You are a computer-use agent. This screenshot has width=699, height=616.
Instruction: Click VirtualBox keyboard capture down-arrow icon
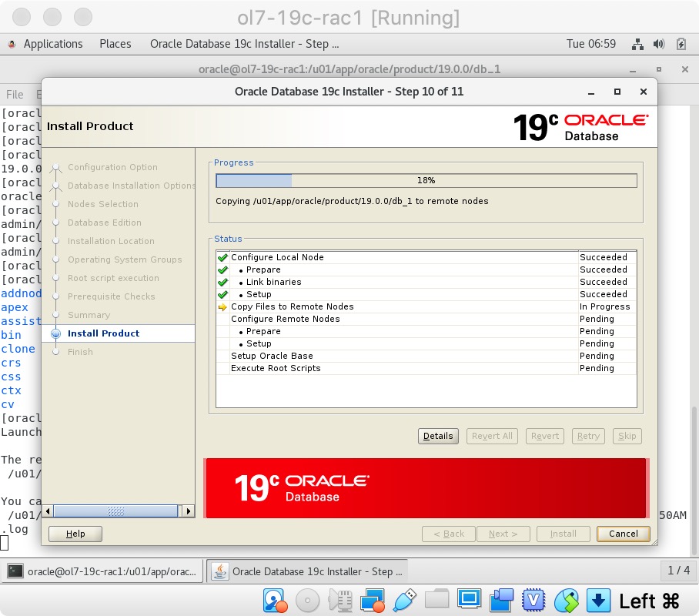[598, 601]
